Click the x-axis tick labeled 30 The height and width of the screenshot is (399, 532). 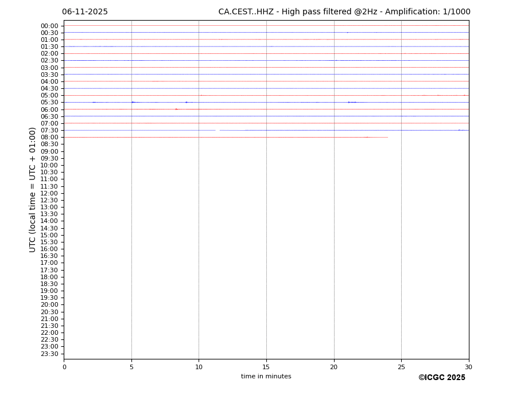[468, 367]
